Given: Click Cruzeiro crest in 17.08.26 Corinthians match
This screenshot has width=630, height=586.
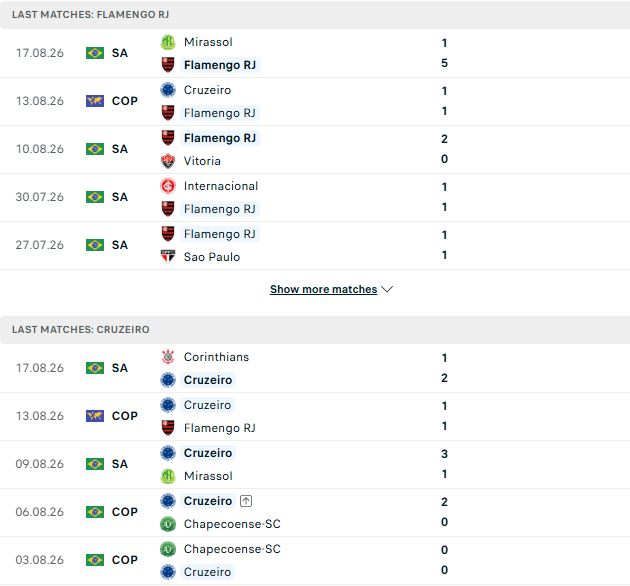Looking at the screenshot, I should coord(168,380).
